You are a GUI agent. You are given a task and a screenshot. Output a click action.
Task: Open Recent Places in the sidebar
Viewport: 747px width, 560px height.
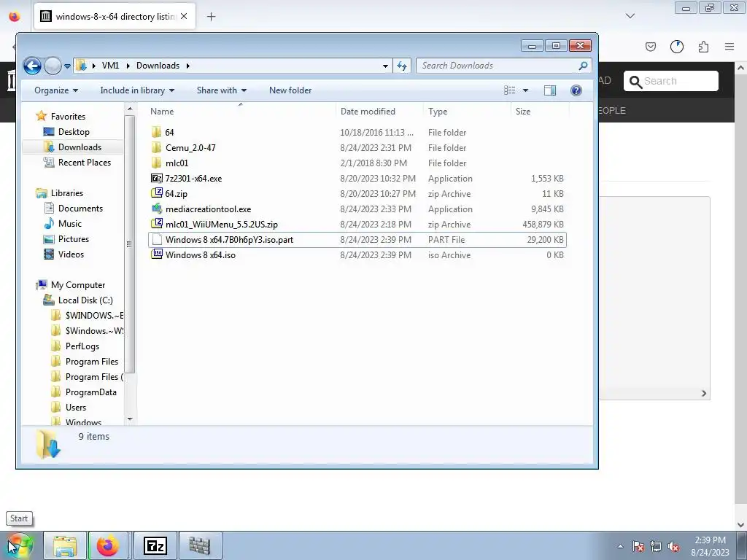[85, 163]
